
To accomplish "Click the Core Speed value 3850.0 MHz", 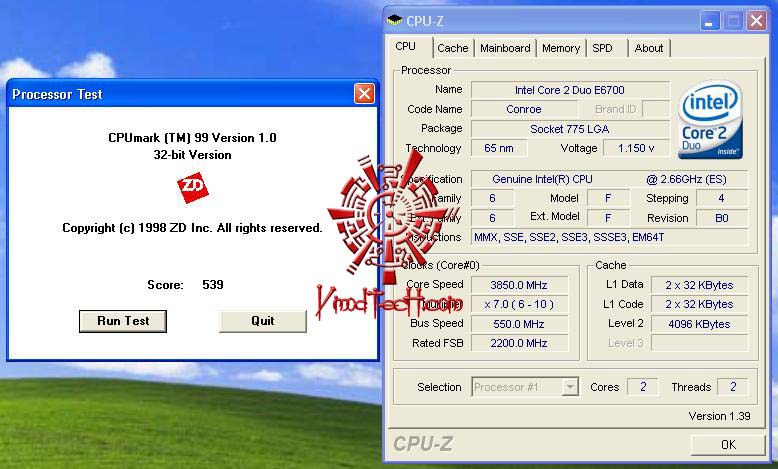I will pos(519,285).
